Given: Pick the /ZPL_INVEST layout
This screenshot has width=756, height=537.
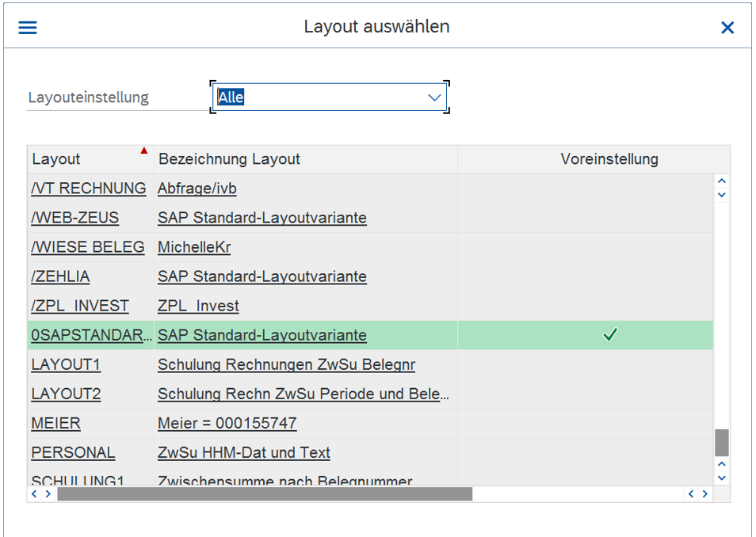Looking at the screenshot, I should tap(80, 306).
